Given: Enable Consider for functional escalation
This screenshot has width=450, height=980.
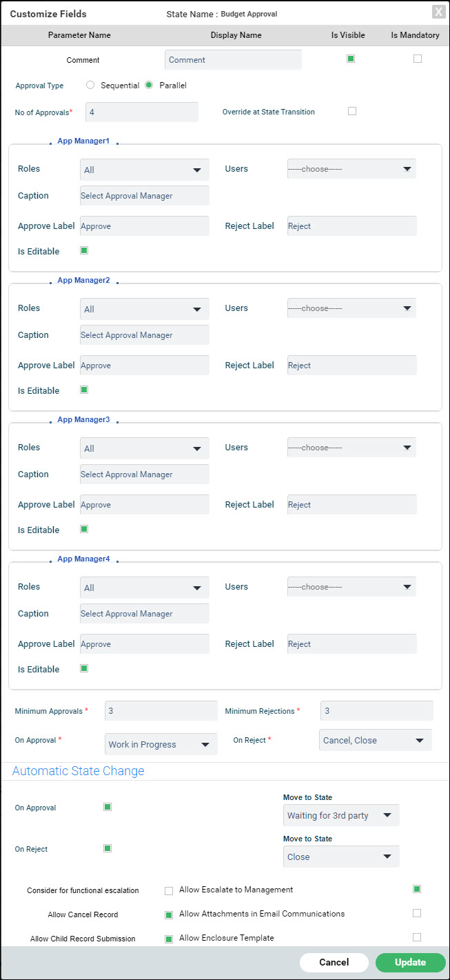Looking at the screenshot, I should [169, 890].
